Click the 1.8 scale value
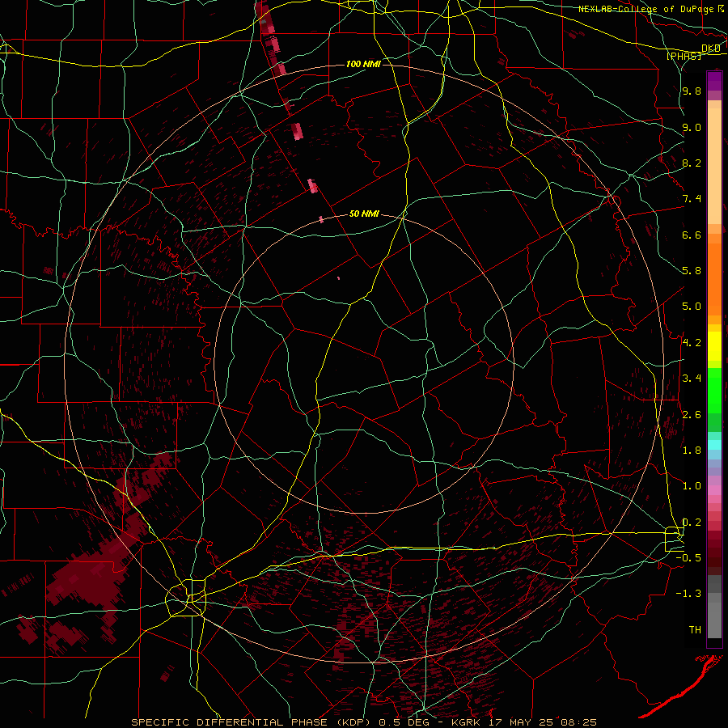 [692, 450]
